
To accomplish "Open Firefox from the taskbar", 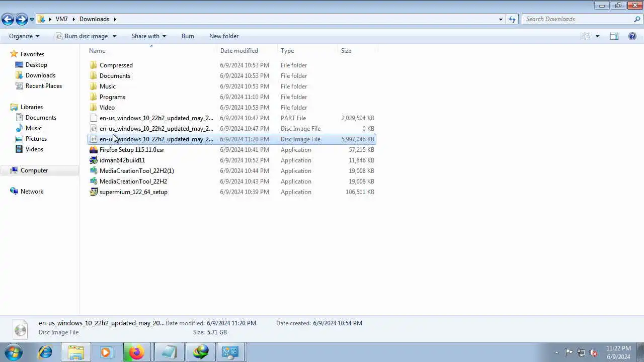I will (x=136, y=352).
